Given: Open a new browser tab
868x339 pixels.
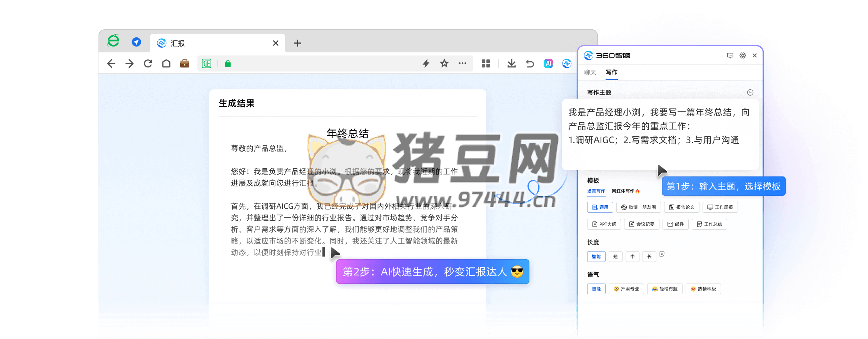Looking at the screenshot, I should [297, 43].
